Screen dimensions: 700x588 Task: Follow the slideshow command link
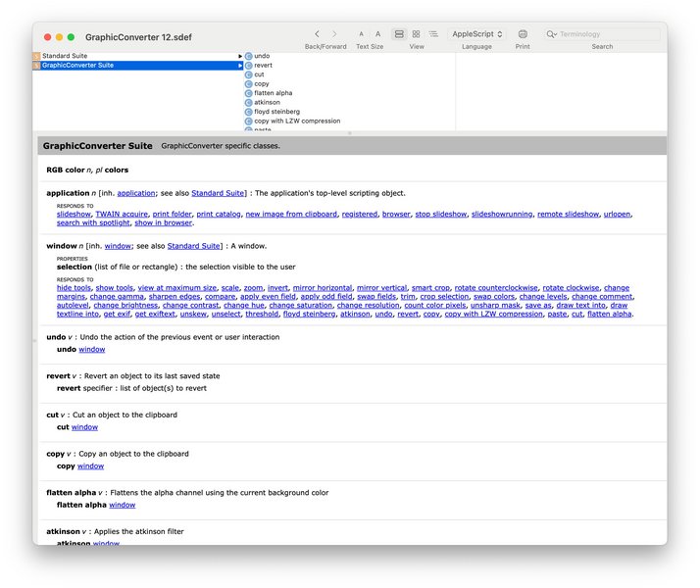tap(74, 215)
